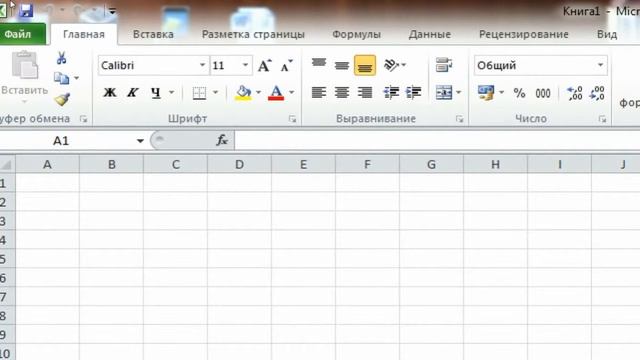Toggle italic К formatting

click(x=132, y=93)
